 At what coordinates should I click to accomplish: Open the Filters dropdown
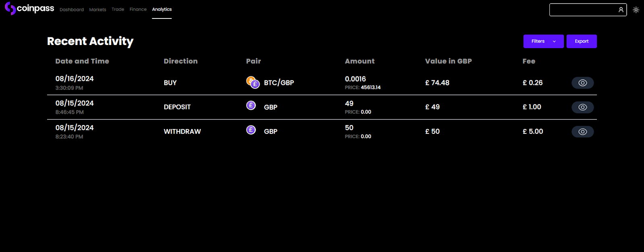pos(538,41)
